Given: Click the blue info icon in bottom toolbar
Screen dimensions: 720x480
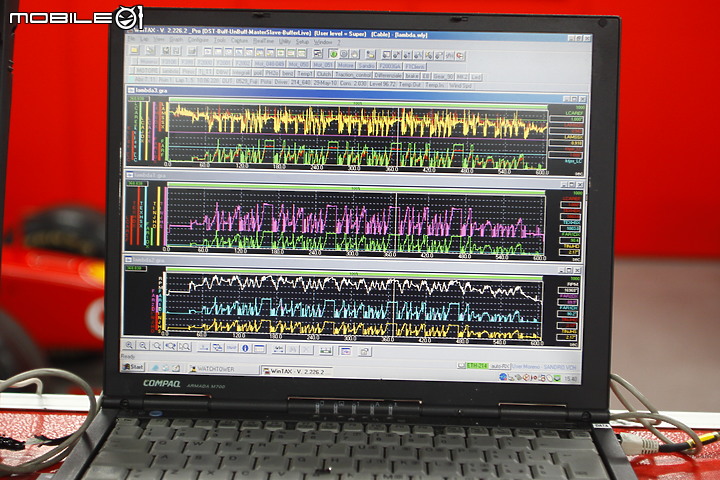Looking at the screenshot, I should 245,348.
